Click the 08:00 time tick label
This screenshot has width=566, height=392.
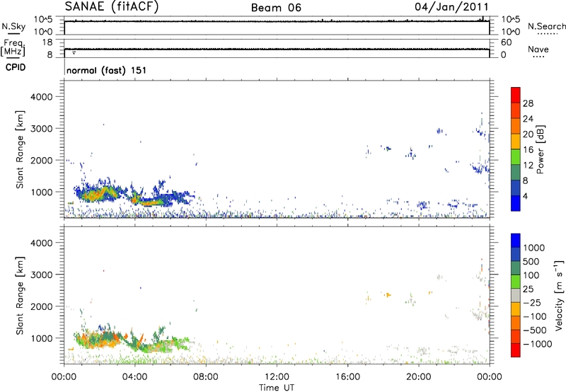[206, 377]
